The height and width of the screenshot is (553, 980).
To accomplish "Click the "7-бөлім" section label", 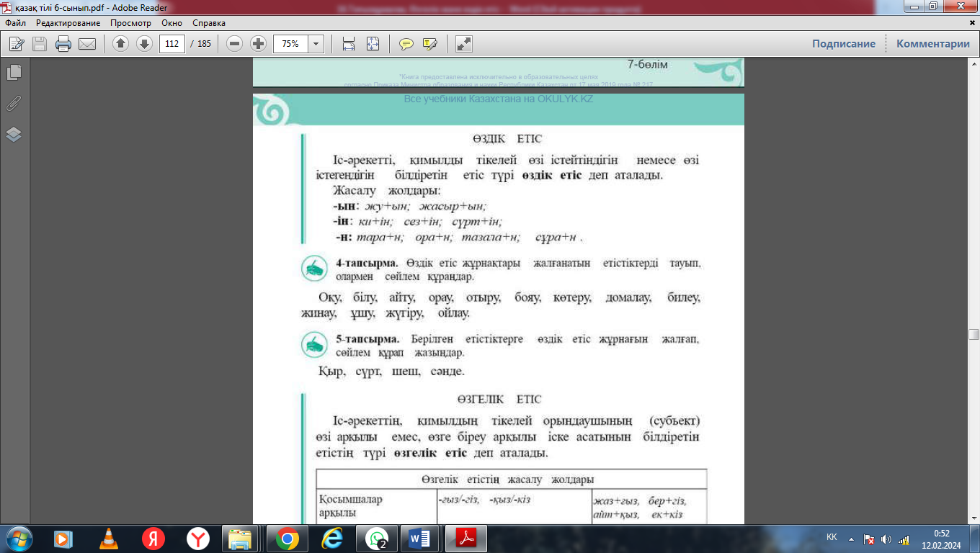I will 648,65.
